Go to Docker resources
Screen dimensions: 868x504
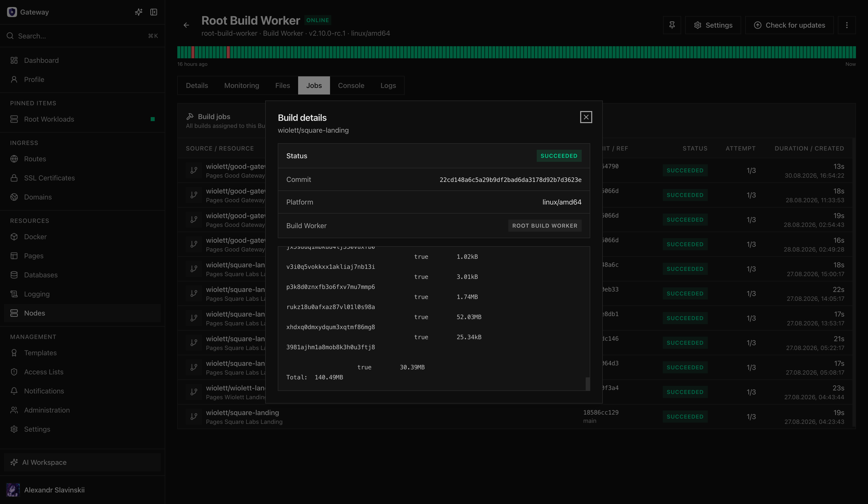(x=82, y=237)
